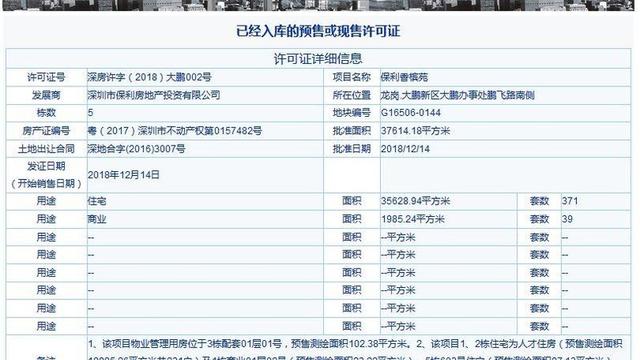Click the 发展商 label cell

[x=46, y=95]
